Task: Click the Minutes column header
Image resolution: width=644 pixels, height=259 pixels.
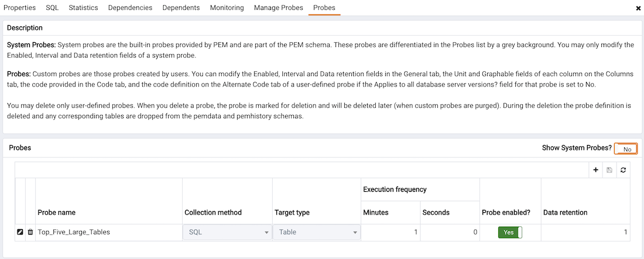Action: click(x=390, y=213)
